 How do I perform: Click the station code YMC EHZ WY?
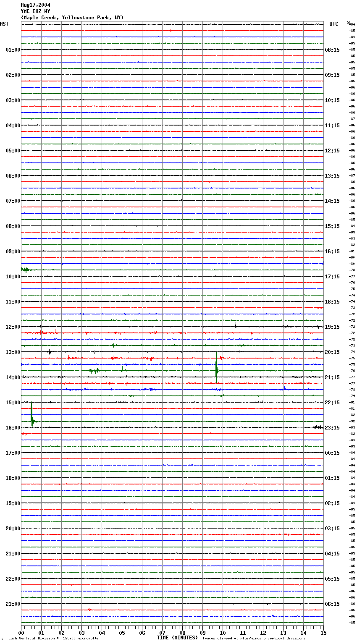(35, 11)
